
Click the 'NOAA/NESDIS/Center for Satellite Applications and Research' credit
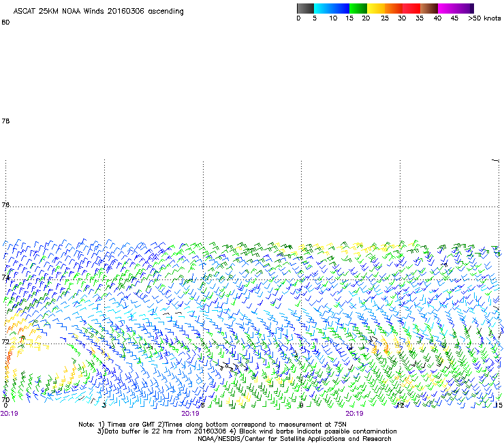(x=294, y=439)
